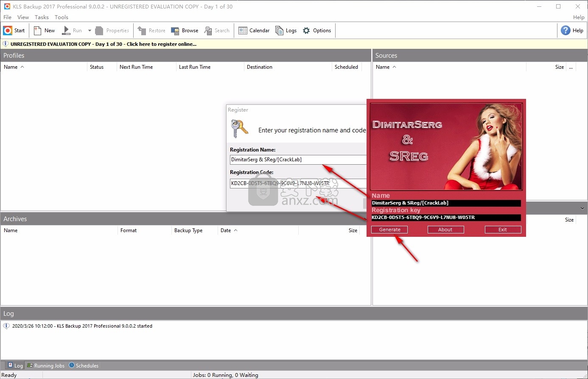The image size is (588, 379).
Task: Click the Exit button in keygen
Action: [503, 230]
